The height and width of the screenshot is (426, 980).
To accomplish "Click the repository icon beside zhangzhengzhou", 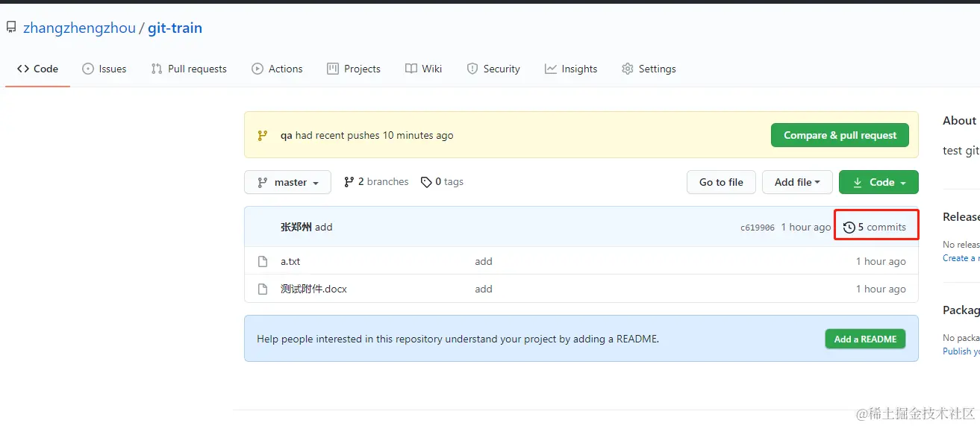I will (x=11, y=28).
